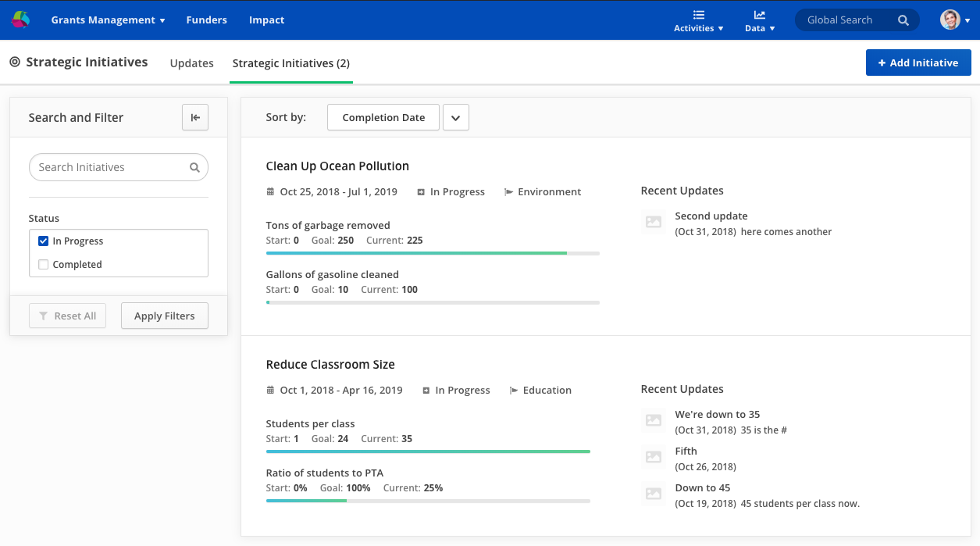Uncheck the In Progress status checkbox
Screen dimensions: 980x546
pyautogui.click(x=44, y=241)
